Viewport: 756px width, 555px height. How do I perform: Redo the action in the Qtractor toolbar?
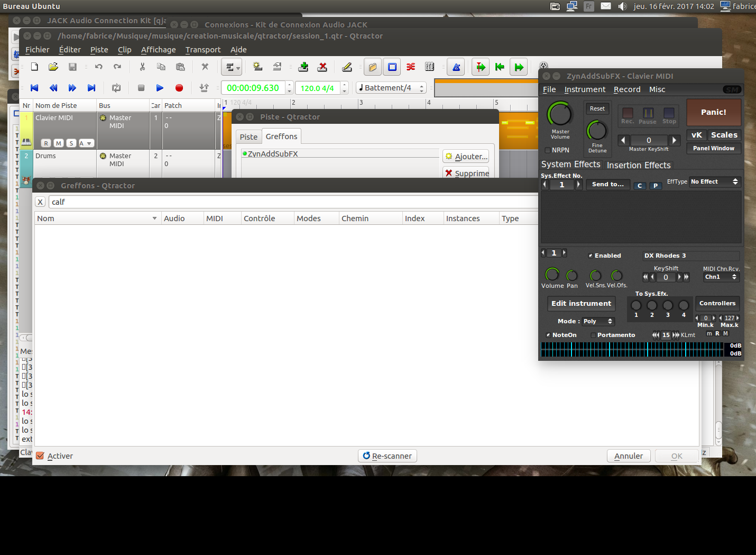(x=117, y=67)
